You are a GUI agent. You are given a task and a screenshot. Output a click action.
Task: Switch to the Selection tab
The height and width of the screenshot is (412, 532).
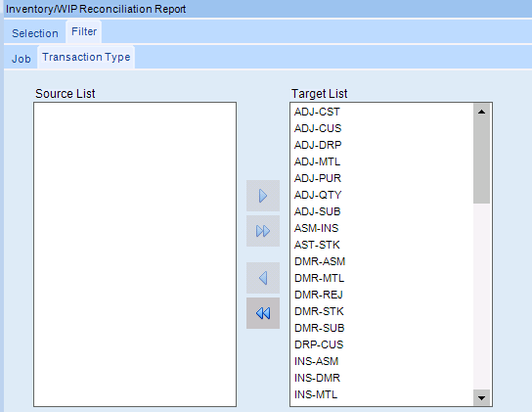click(35, 33)
